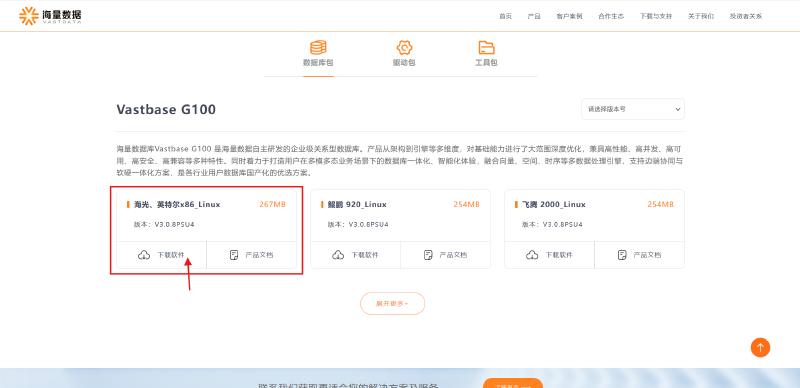The image size is (800, 388).
Task: Click the orange button in bottom banner
Action: pyautogui.click(x=513, y=383)
